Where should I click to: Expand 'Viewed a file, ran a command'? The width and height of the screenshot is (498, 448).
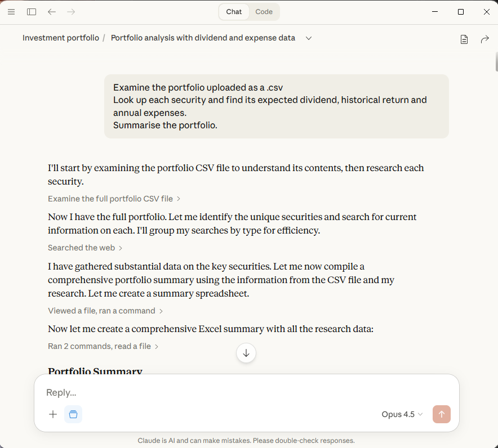(105, 311)
